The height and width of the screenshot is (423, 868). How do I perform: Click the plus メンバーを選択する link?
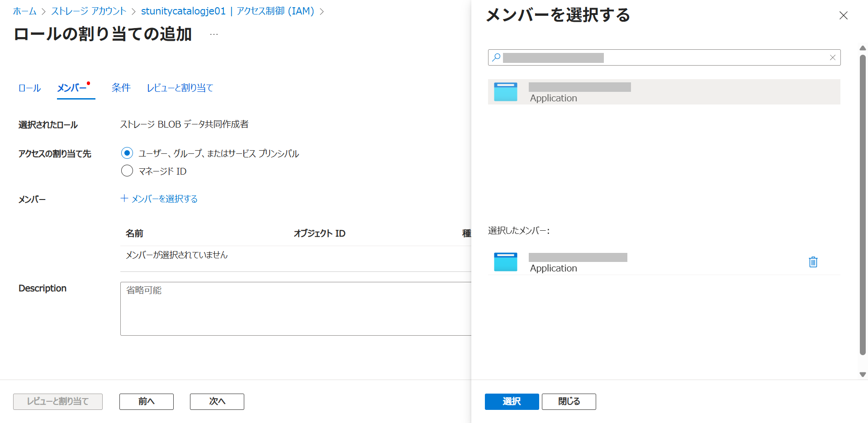point(159,199)
